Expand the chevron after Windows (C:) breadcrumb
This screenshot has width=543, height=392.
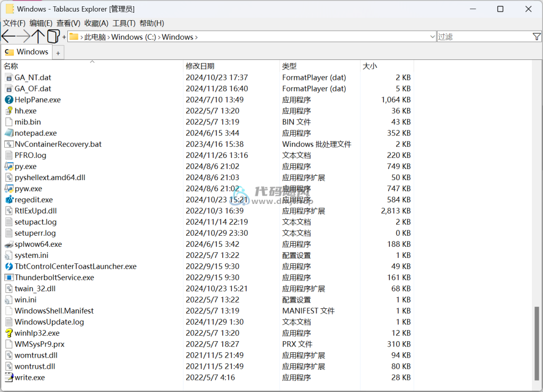tap(159, 37)
